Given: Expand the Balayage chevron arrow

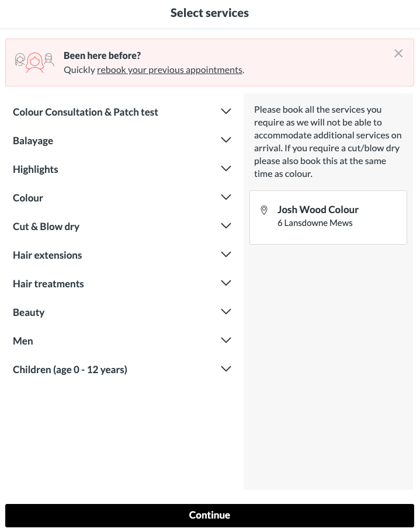Looking at the screenshot, I should [x=226, y=140].
